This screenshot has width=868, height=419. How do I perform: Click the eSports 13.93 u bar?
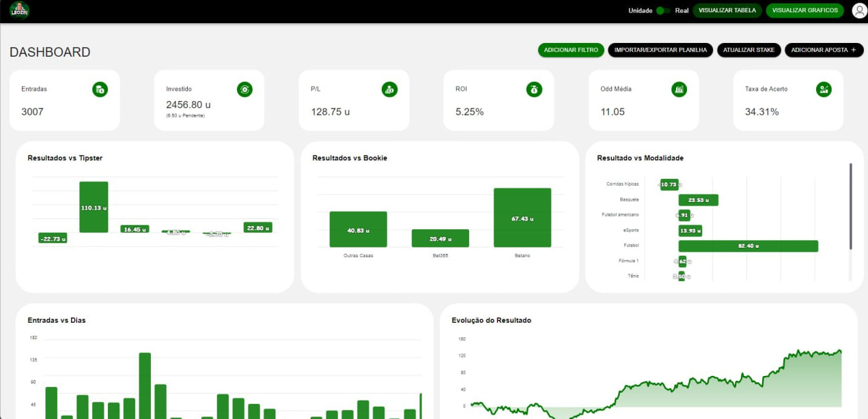coord(690,231)
